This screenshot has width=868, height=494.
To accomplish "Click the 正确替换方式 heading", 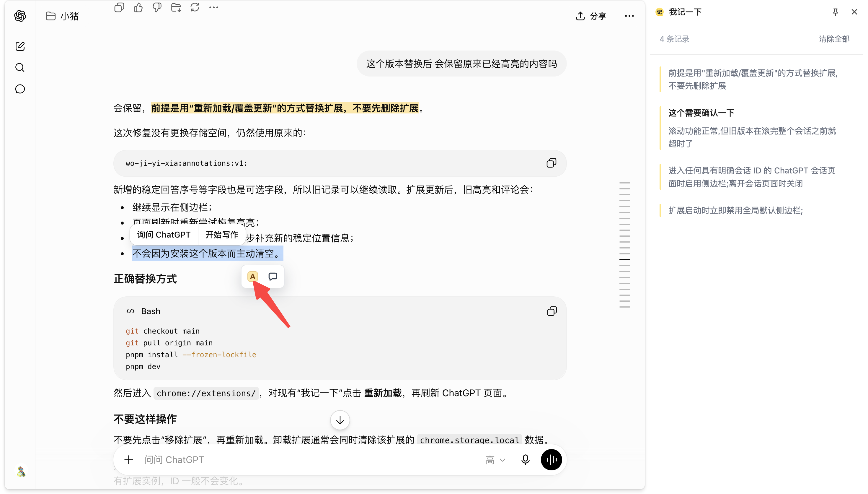I will pyautogui.click(x=145, y=279).
